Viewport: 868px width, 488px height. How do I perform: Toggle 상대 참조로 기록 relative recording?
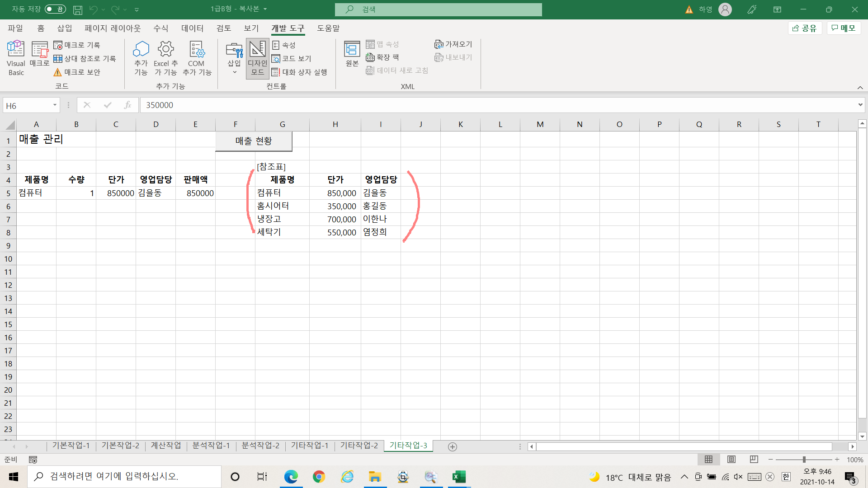pos(85,59)
